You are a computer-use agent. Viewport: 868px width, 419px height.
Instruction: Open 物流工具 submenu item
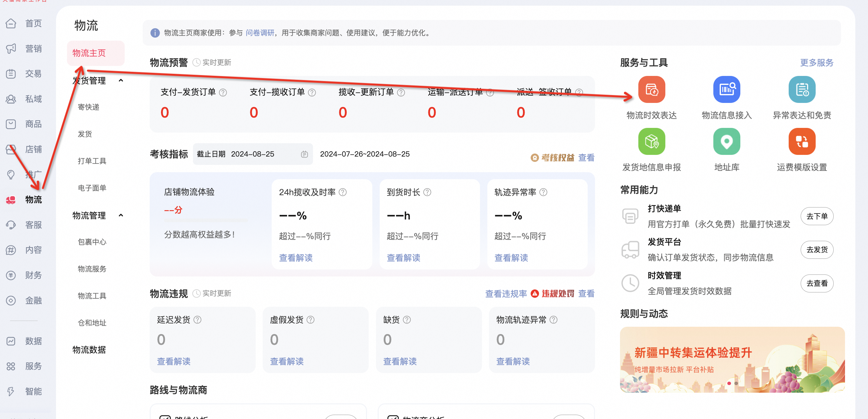click(92, 295)
